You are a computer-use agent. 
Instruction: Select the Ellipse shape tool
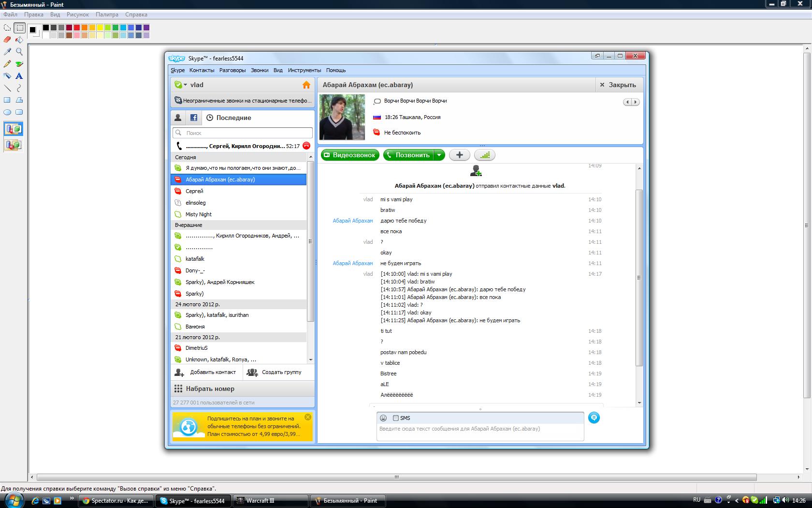pos(7,112)
